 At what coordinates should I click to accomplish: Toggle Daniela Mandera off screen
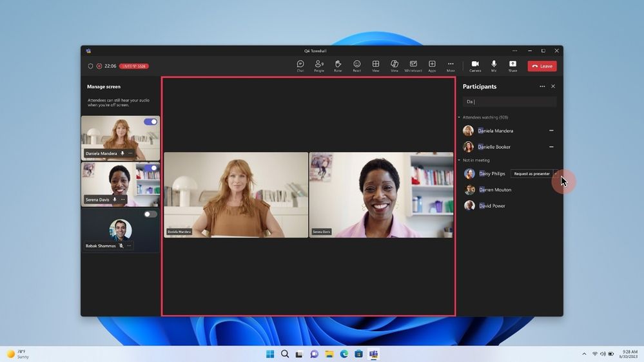coord(150,122)
